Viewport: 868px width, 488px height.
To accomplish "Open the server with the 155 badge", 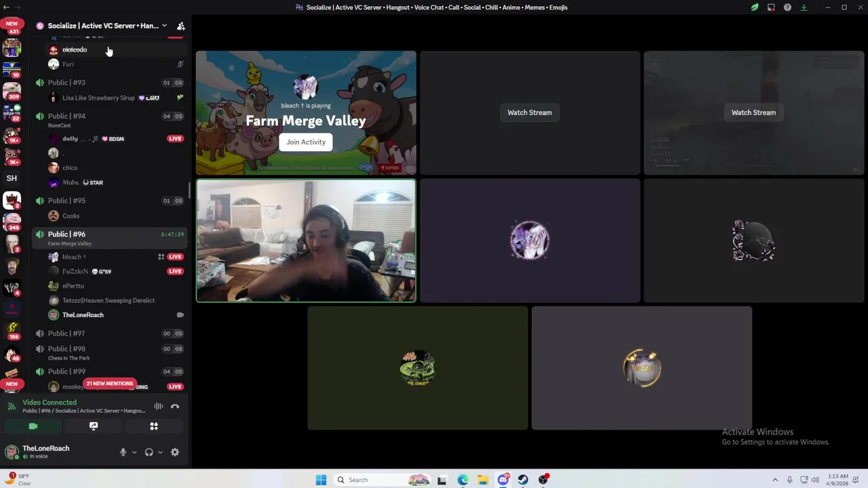I will pos(12,330).
